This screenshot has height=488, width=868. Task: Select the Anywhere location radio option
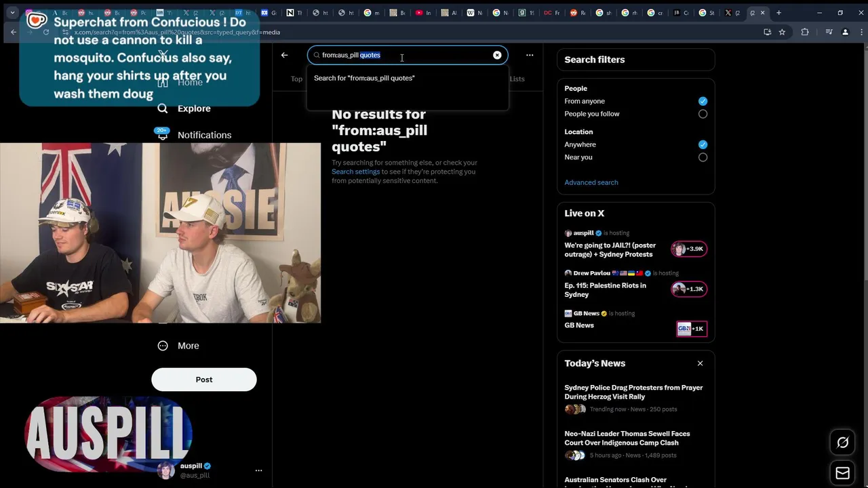703,144
